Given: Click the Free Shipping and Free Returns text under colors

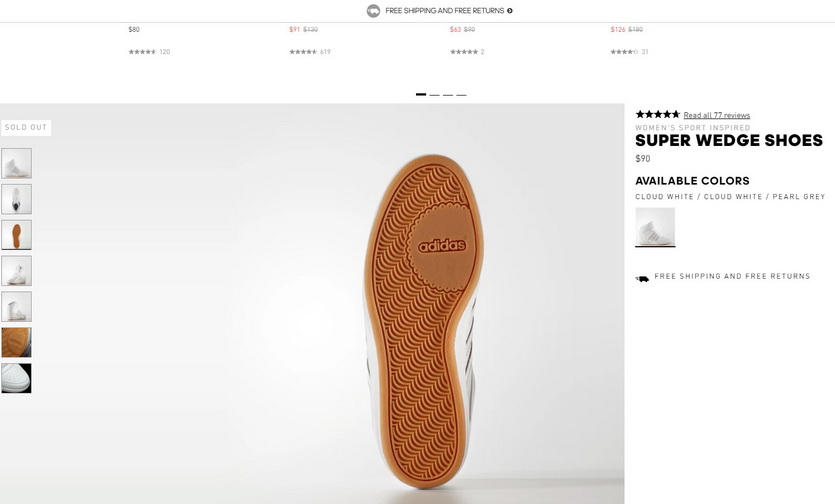Looking at the screenshot, I should pos(732,277).
